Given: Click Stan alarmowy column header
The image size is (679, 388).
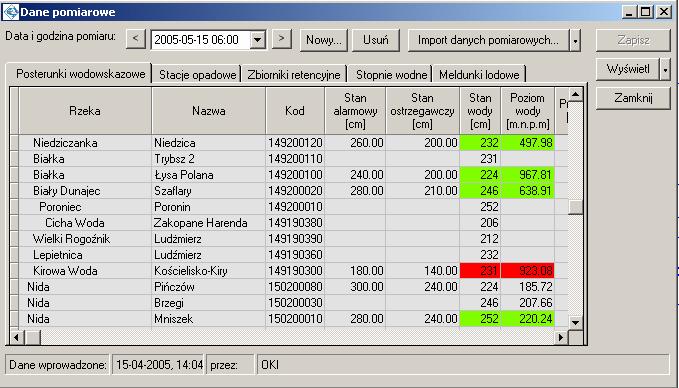Looking at the screenshot, I should (x=355, y=111).
